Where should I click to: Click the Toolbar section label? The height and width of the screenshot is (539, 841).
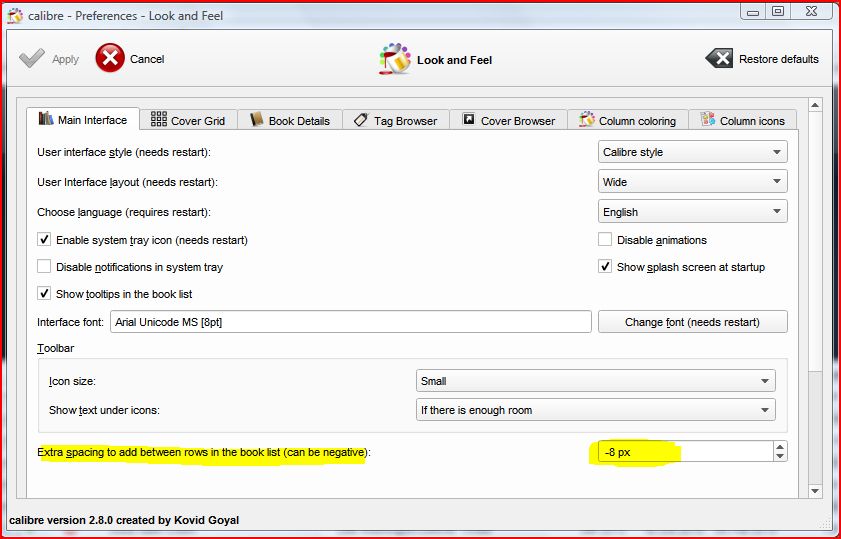click(56, 348)
